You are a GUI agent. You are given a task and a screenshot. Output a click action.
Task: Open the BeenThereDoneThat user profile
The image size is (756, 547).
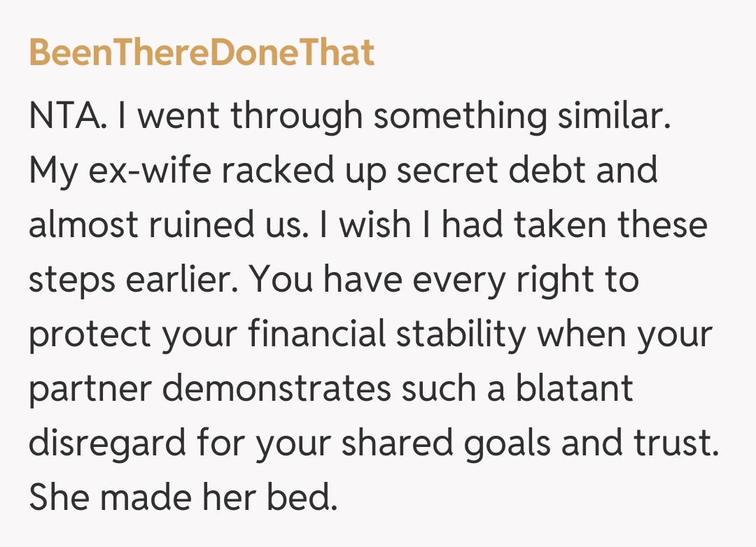[x=202, y=53]
